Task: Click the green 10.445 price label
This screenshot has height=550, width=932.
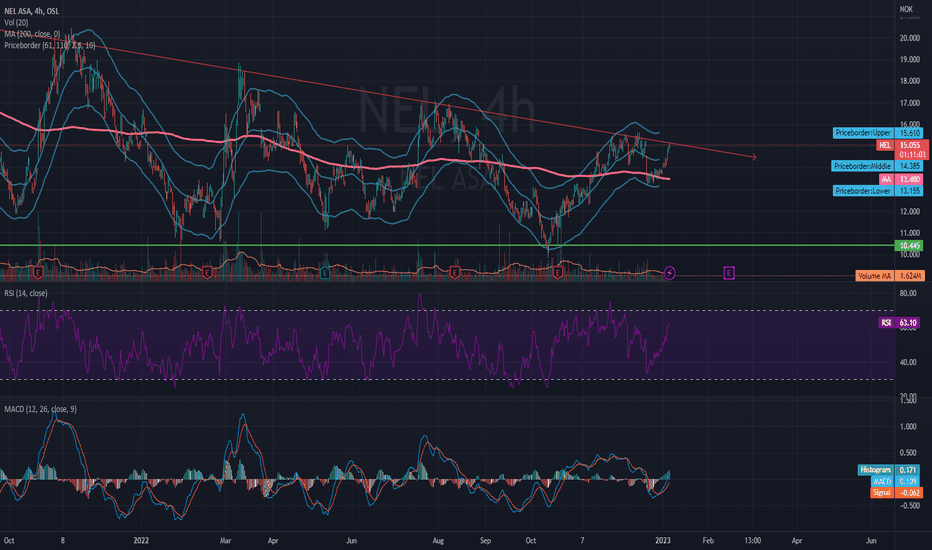Action: click(x=909, y=246)
